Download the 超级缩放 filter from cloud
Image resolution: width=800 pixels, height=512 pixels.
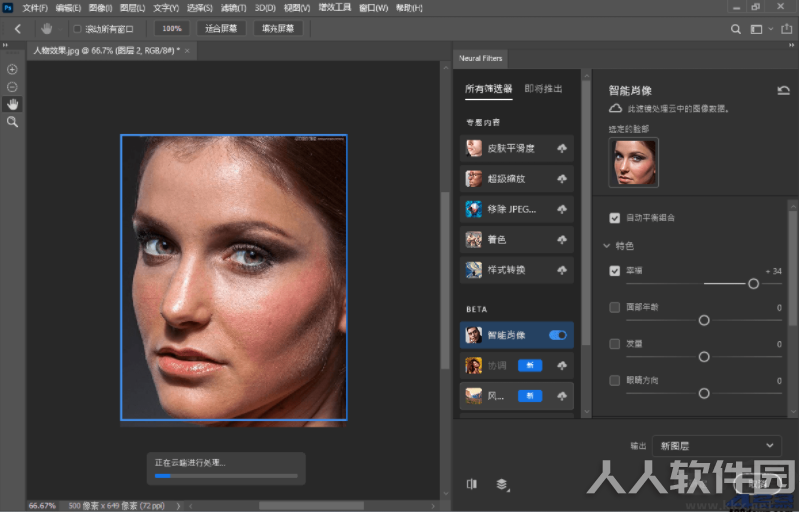562,179
